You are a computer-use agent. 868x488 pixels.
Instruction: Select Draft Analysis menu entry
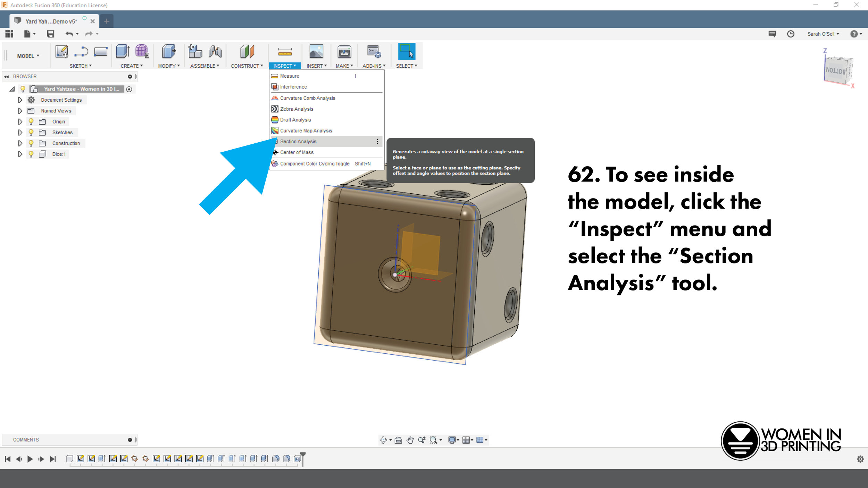pos(326,120)
